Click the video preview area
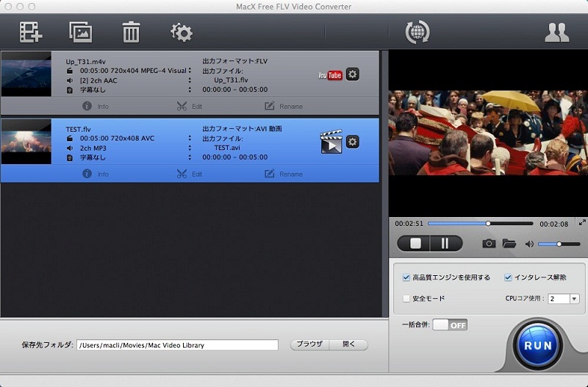Screen dimensions: 588x387 [x=488, y=133]
